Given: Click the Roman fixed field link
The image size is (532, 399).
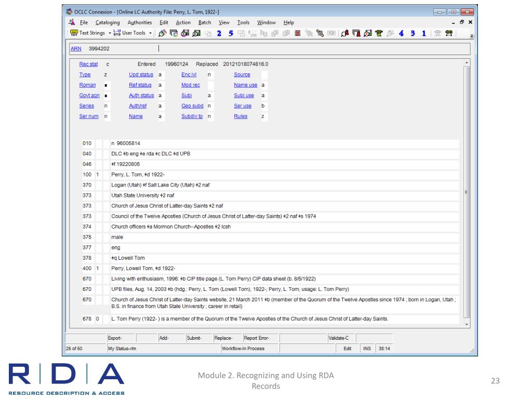Looking at the screenshot, I should [x=87, y=85].
